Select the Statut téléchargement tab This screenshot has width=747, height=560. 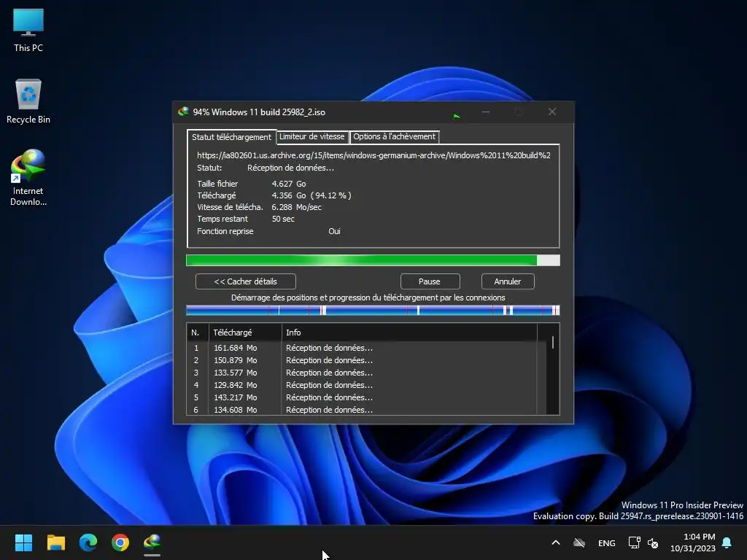click(x=231, y=136)
